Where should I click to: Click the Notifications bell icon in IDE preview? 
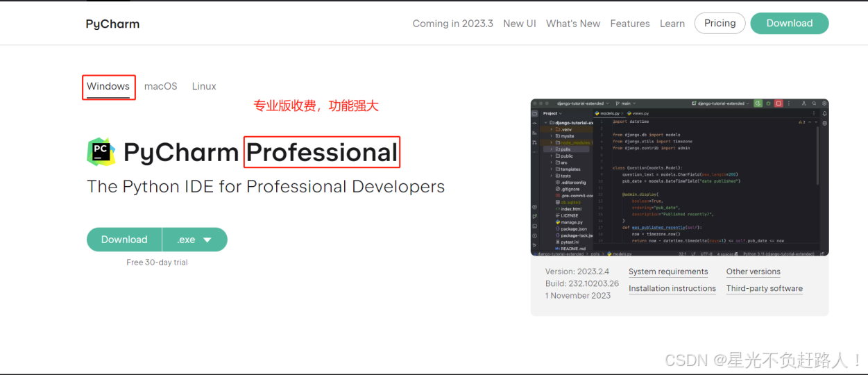click(x=824, y=113)
